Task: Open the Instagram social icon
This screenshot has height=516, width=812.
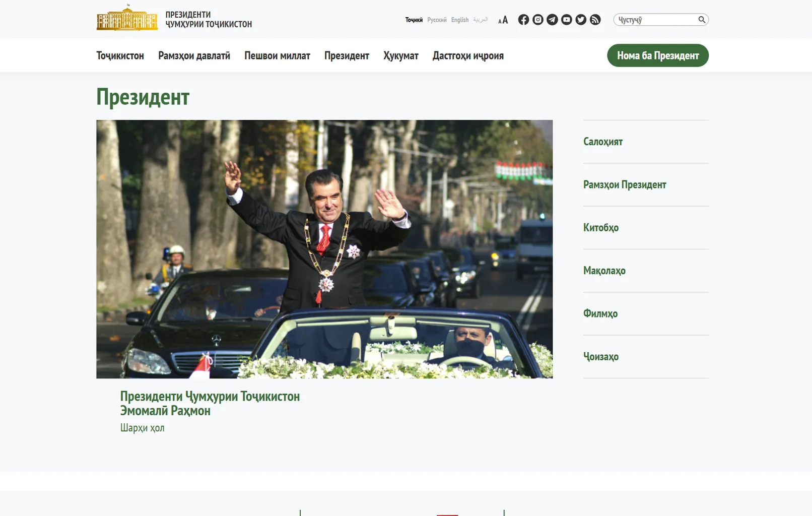Action: click(x=538, y=20)
